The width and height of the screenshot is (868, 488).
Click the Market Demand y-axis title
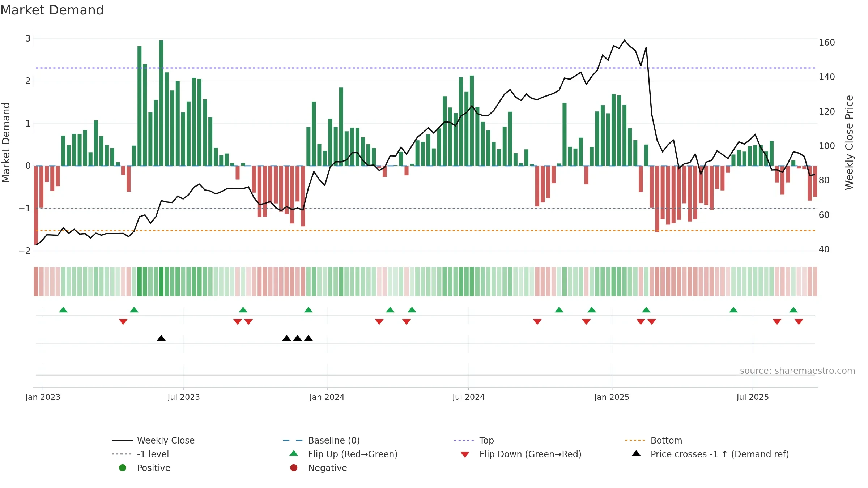click(x=6, y=142)
